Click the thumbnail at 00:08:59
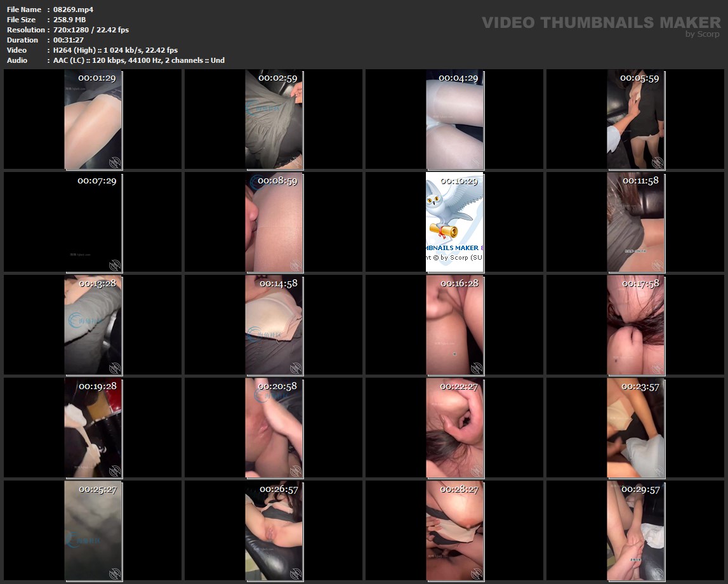 274,223
